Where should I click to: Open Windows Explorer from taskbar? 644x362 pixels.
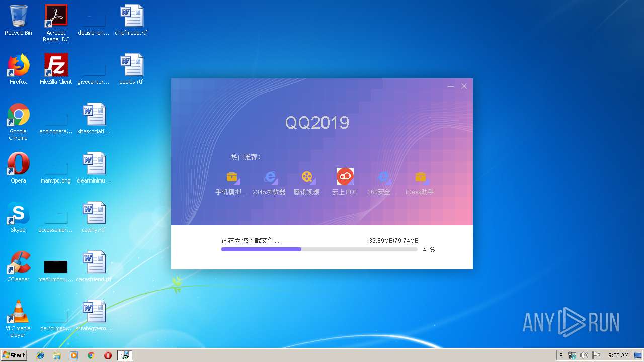click(x=57, y=355)
